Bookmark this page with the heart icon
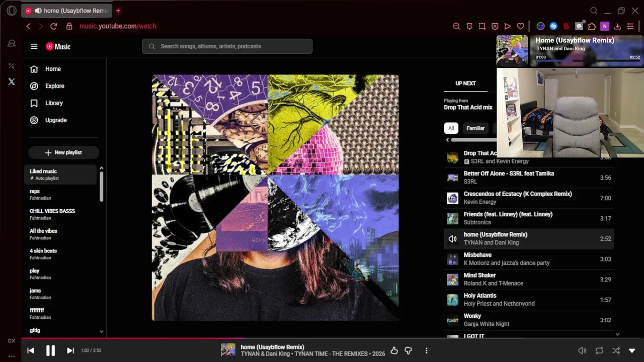Viewport: 644px width, 362px height. [x=521, y=26]
